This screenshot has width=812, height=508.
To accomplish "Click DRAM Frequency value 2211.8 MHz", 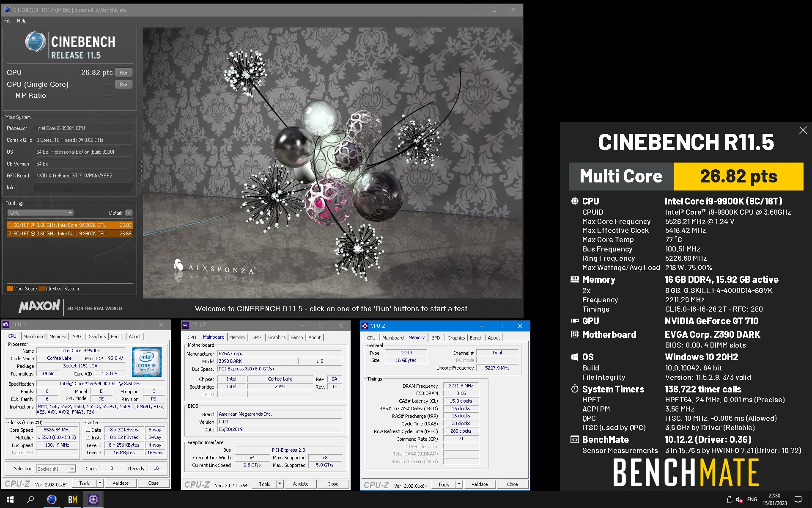I will click(x=461, y=386).
